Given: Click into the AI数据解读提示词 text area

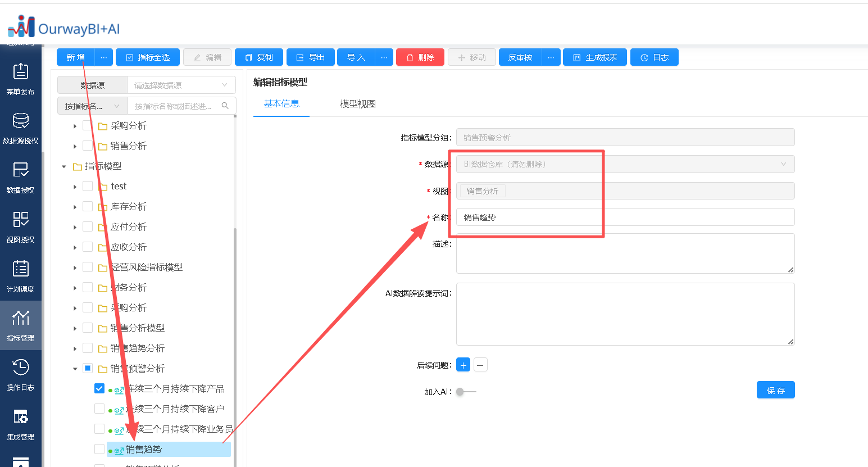Looking at the screenshot, I should click(625, 314).
